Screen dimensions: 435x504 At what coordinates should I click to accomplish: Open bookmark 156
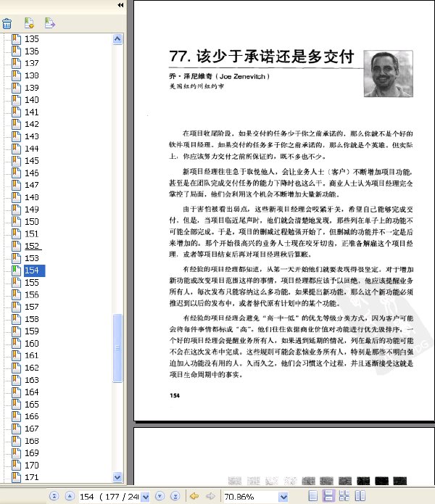click(31, 294)
